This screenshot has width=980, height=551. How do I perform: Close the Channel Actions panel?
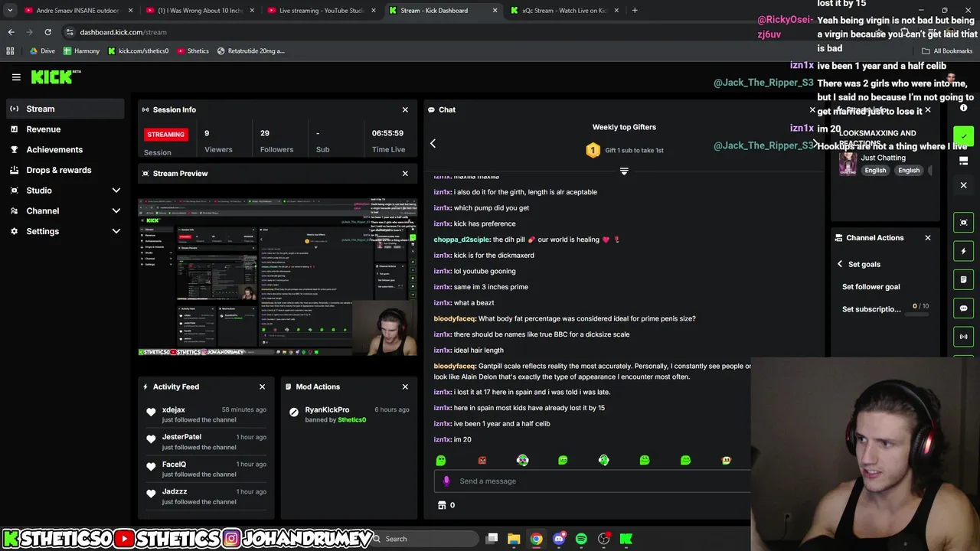pos(928,238)
